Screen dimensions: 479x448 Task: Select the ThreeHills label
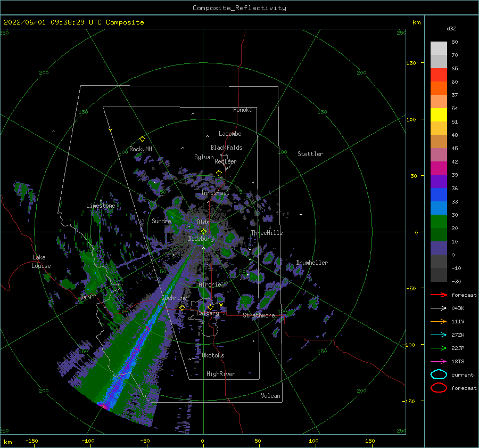(267, 233)
